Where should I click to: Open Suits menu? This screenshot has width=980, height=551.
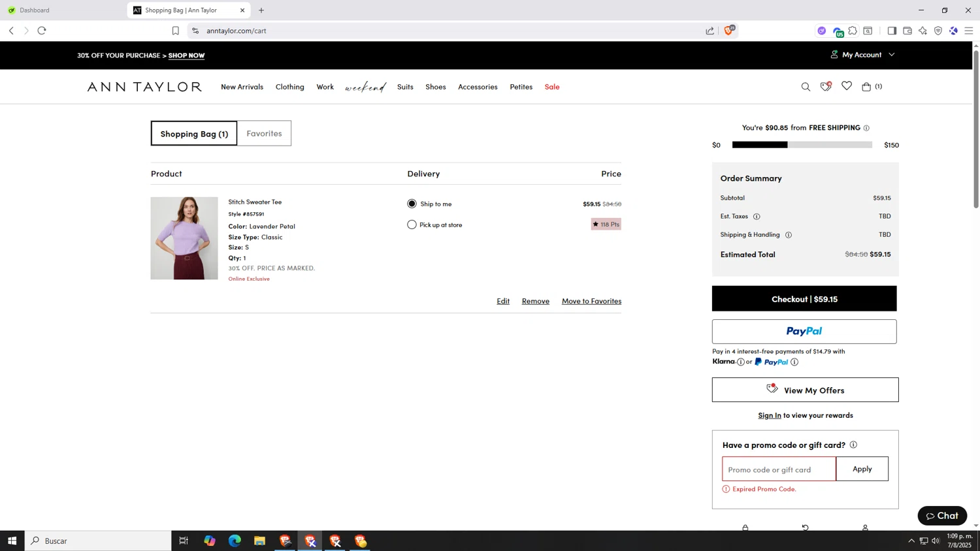coord(405,87)
